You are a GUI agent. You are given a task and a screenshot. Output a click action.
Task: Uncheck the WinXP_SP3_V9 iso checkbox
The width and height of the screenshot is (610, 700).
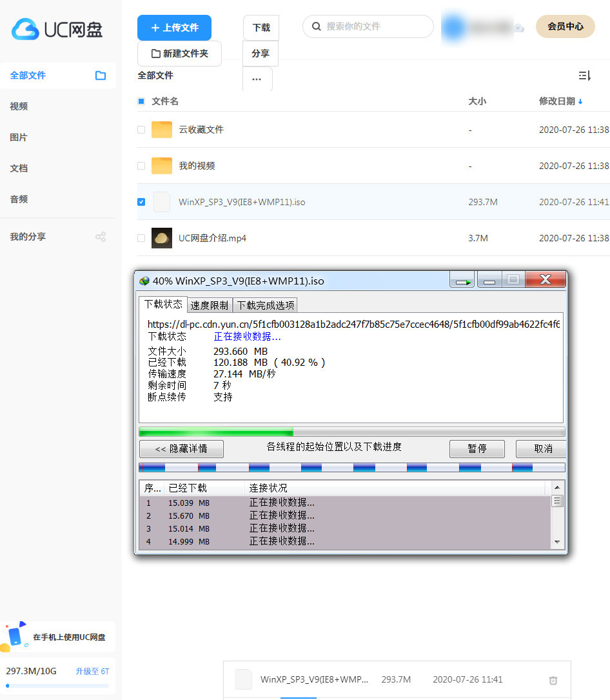[x=141, y=202]
